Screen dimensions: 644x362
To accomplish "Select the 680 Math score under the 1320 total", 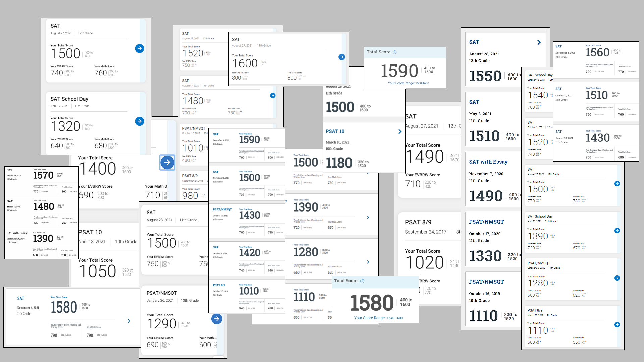I will [101, 146].
